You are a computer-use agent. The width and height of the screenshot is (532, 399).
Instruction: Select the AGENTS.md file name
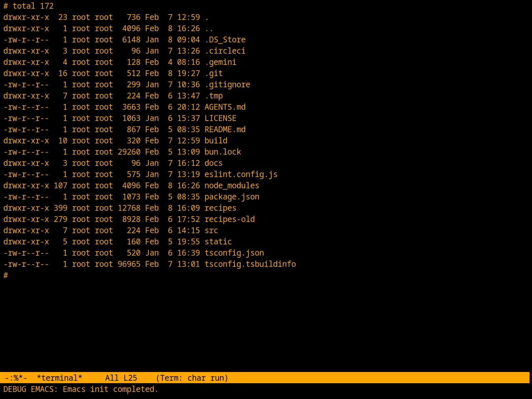tap(225, 107)
